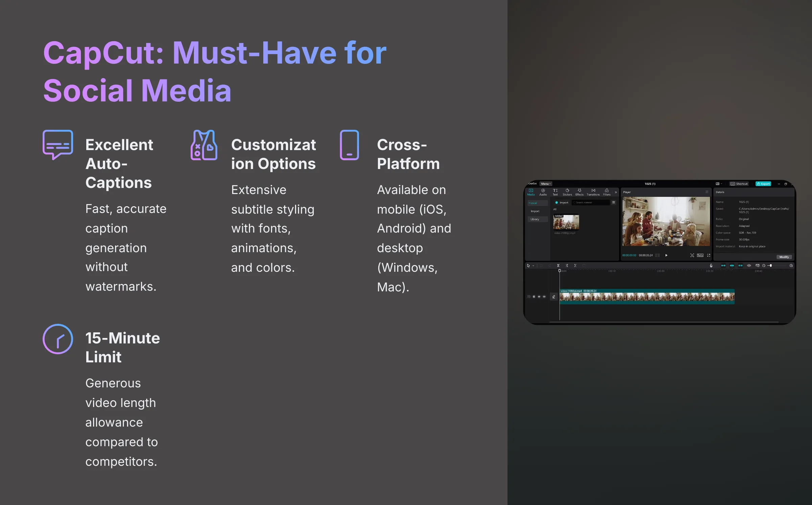This screenshot has width=812, height=505.
Task: Switch to the Effects tab
Action: 580,192
